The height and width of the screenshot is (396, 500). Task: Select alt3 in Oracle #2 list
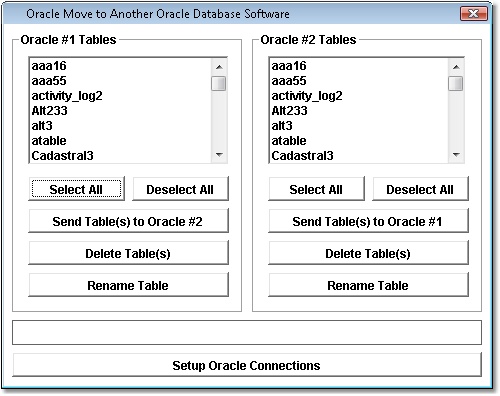pyautogui.click(x=359, y=126)
